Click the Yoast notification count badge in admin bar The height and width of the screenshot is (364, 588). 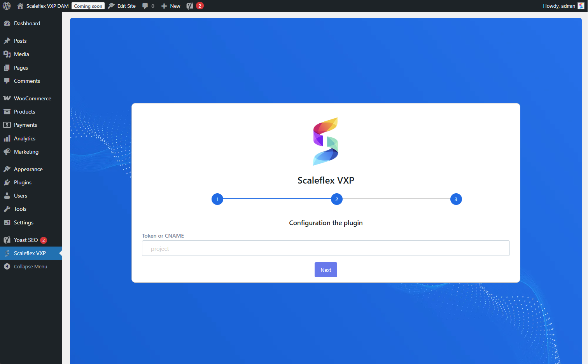coord(200,6)
